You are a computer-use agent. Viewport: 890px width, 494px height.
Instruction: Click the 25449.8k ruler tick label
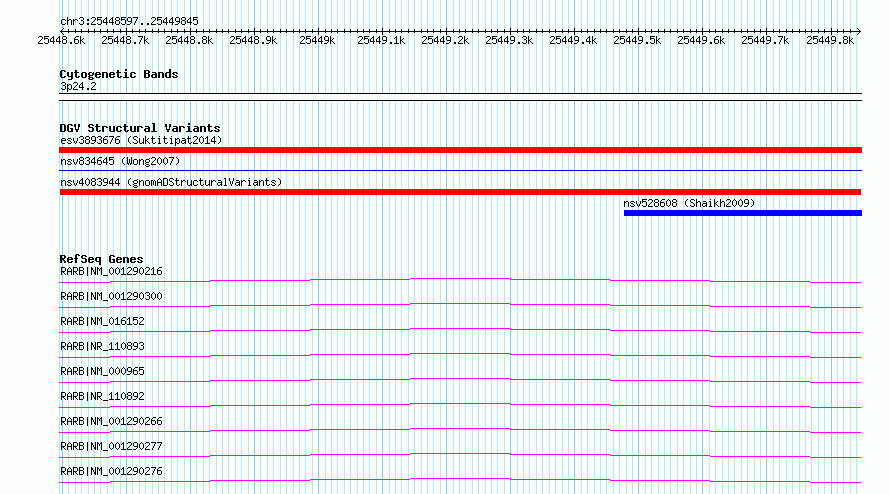tap(830, 40)
